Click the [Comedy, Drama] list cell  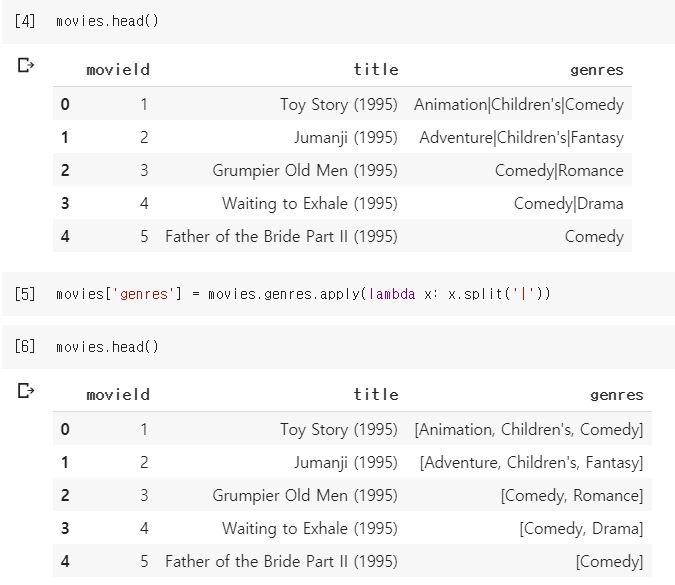click(x=581, y=528)
